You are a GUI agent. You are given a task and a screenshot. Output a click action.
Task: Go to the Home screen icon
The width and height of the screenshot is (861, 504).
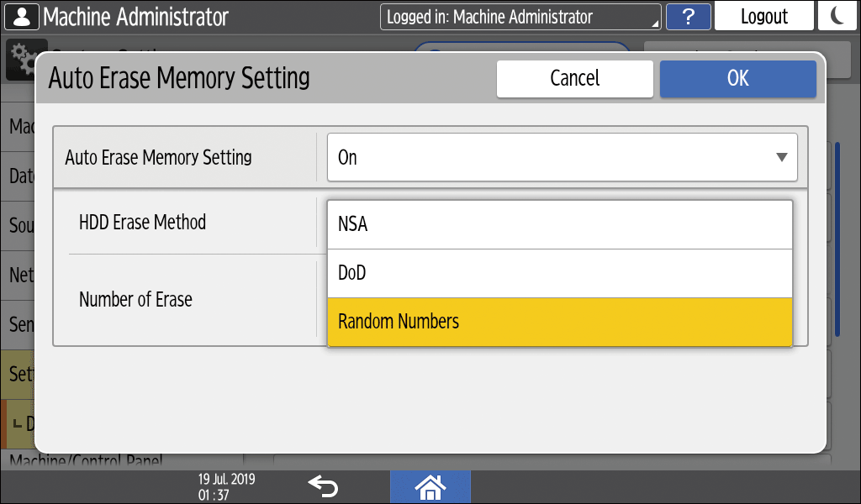pos(430,486)
